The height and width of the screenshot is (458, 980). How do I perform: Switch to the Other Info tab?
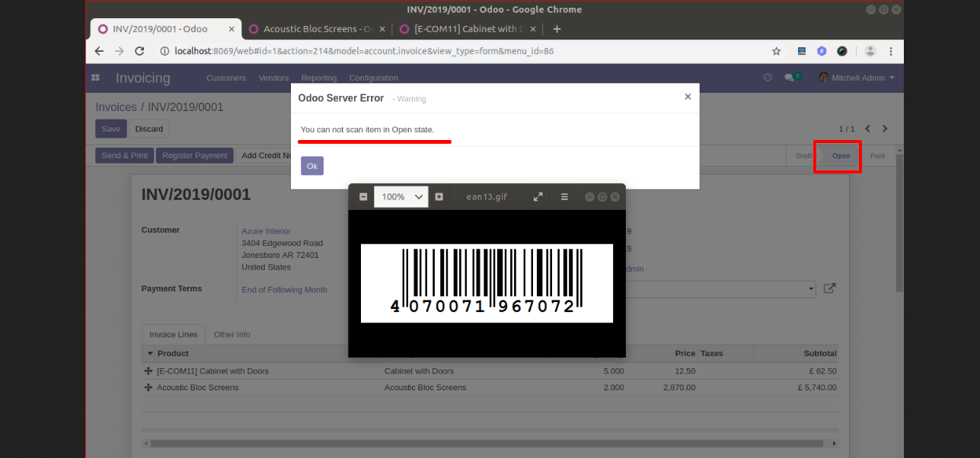click(x=232, y=335)
